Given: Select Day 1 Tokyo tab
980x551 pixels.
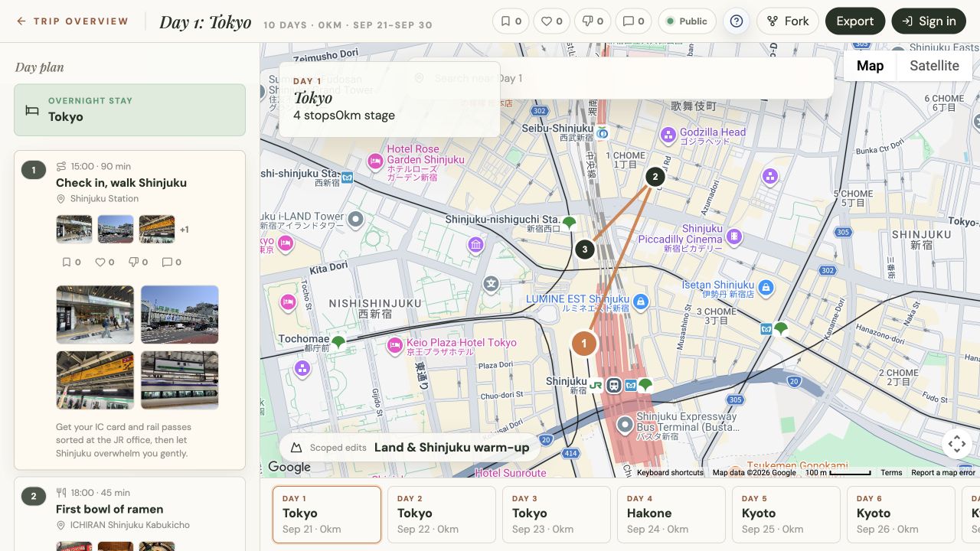Looking at the screenshot, I should coord(327,514).
